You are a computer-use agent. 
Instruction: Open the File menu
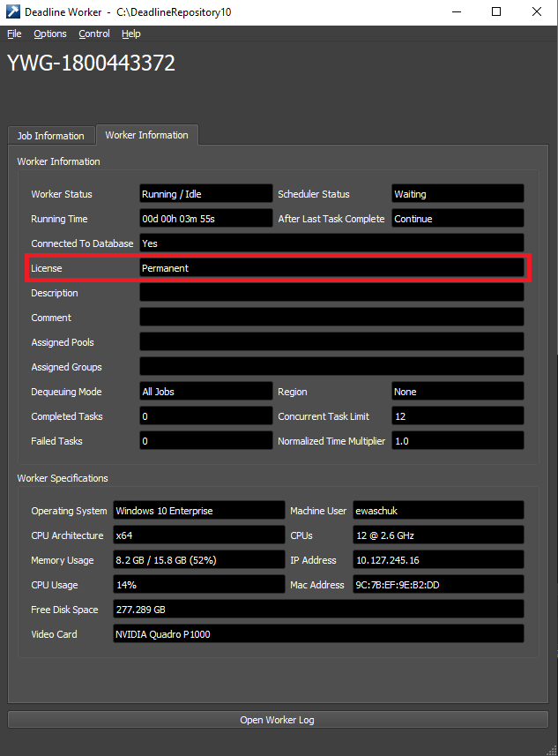14,34
